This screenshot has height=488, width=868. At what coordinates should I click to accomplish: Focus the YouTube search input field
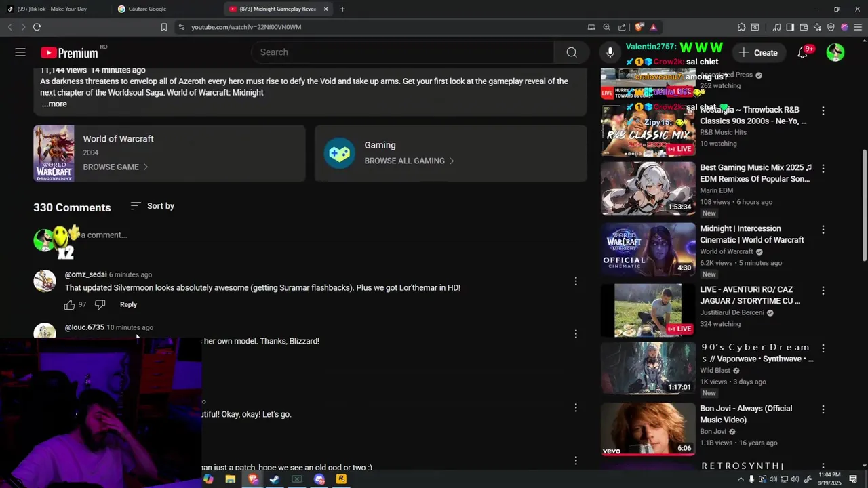403,52
